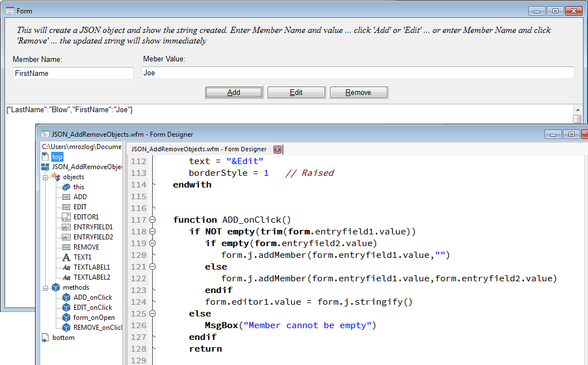Click the form_onOpen method cube icon
The width and height of the screenshot is (588, 365).
[66, 318]
